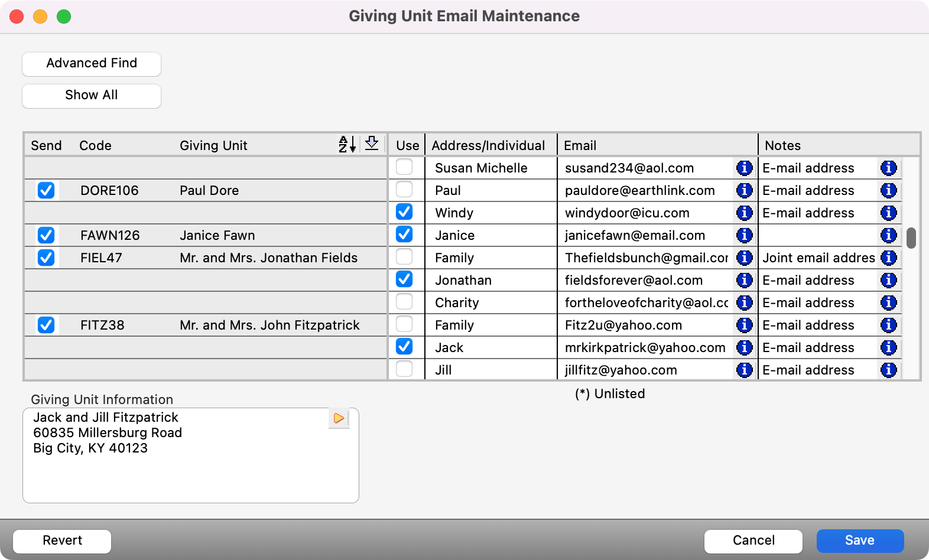Screen dimensions: 929x560
Task: Click the A-Z sort icon in header
Action: 347,144
